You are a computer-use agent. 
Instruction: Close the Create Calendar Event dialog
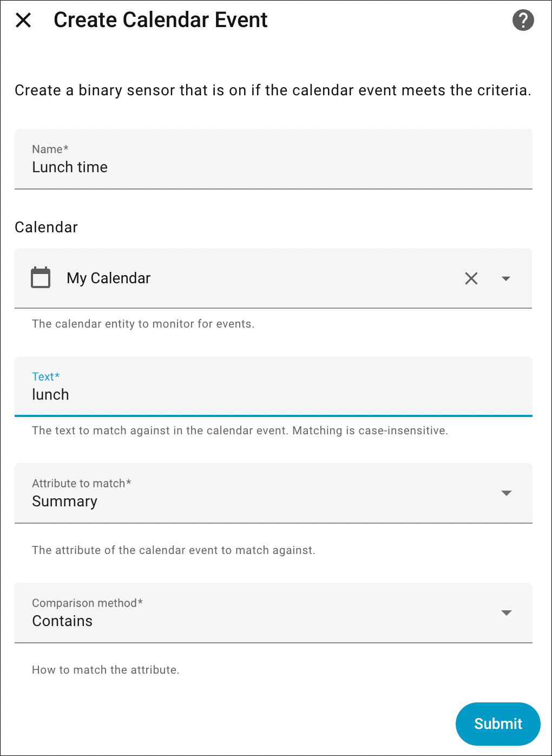(x=23, y=21)
